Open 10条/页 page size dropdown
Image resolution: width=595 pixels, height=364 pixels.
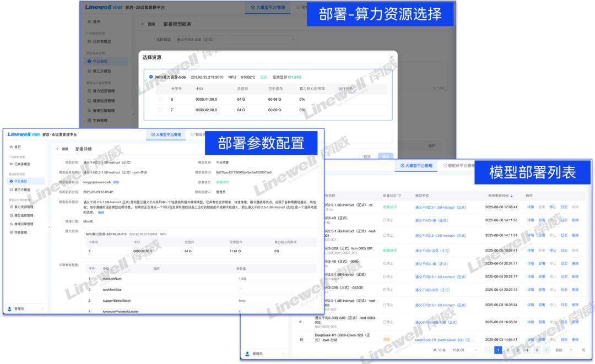pyautogui.click(x=465, y=350)
